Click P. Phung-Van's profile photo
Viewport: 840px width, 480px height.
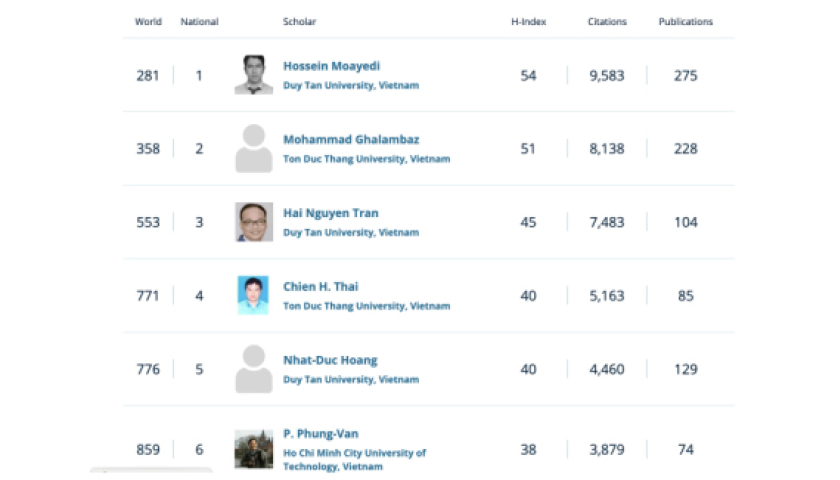pos(254,449)
